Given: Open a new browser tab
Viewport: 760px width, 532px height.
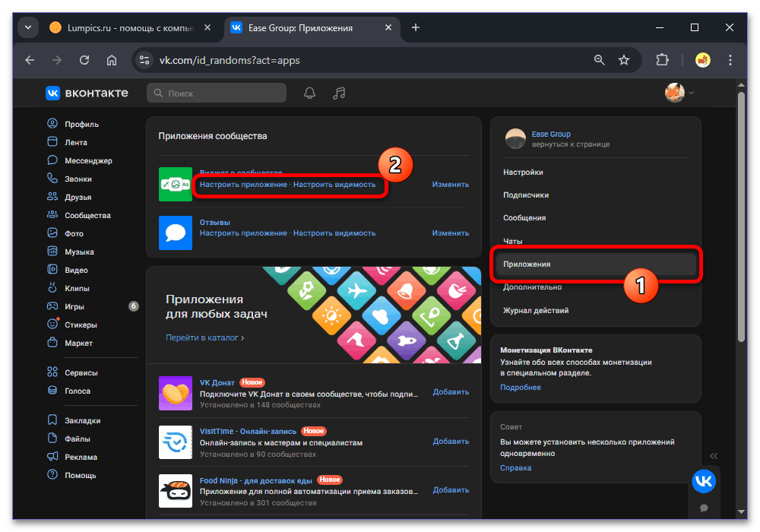Looking at the screenshot, I should click(416, 27).
